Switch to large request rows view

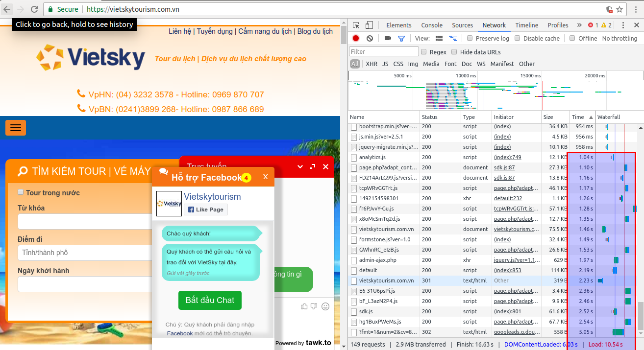click(x=439, y=38)
